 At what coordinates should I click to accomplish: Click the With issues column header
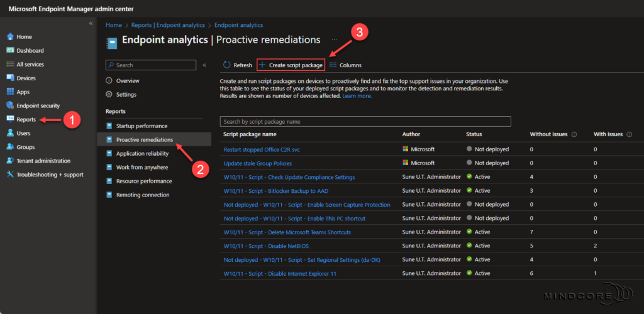pos(608,134)
